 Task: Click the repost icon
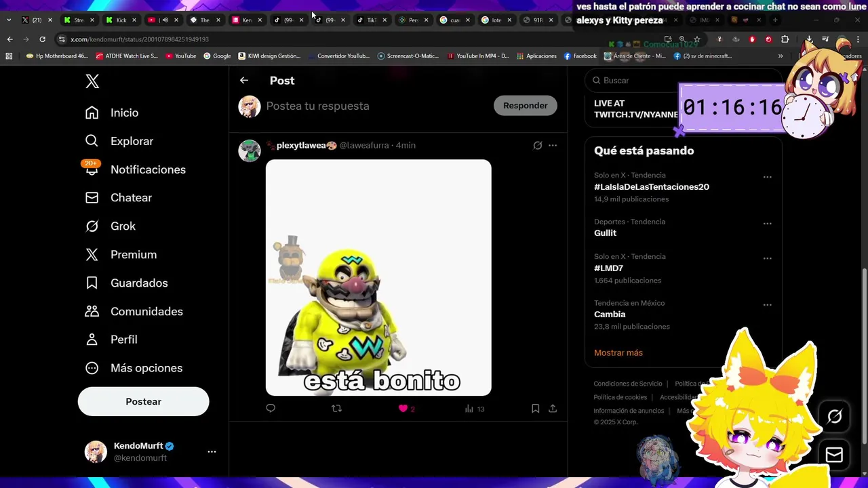(x=336, y=408)
